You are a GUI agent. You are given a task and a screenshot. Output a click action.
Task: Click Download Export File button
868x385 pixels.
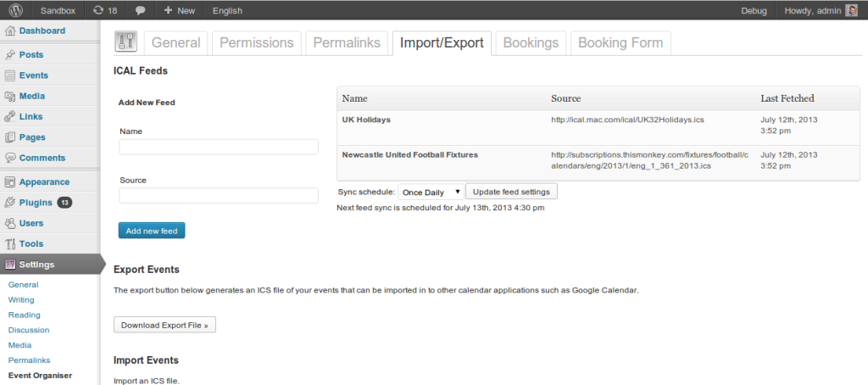pyautogui.click(x=164, y=325)
